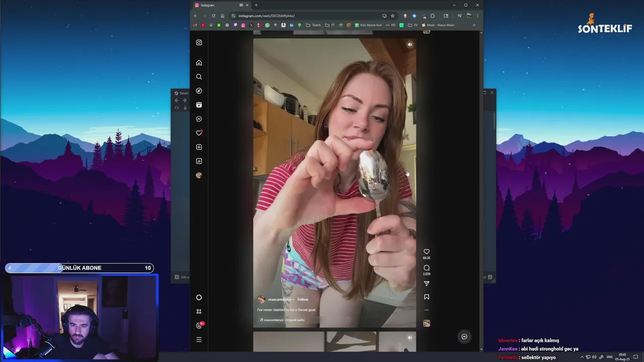Toggle sound on the next reel below

pyautogui.click(x=410, y=338)
